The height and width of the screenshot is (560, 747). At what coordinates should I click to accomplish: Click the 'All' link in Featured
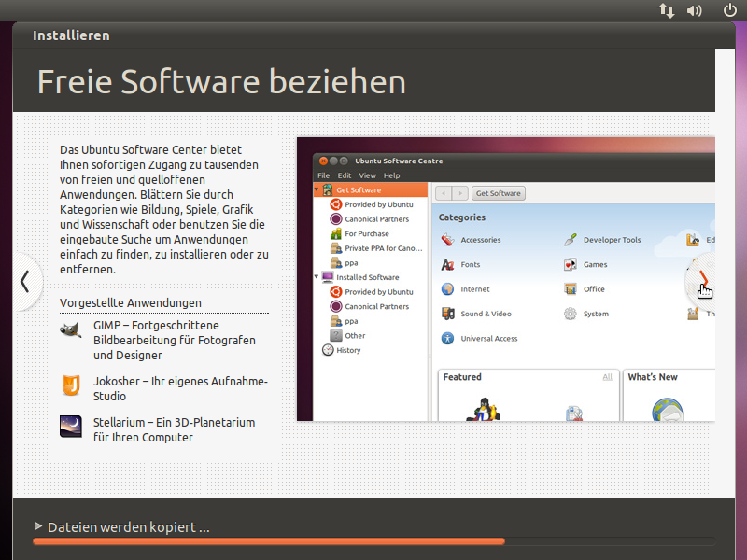[608, 377]
